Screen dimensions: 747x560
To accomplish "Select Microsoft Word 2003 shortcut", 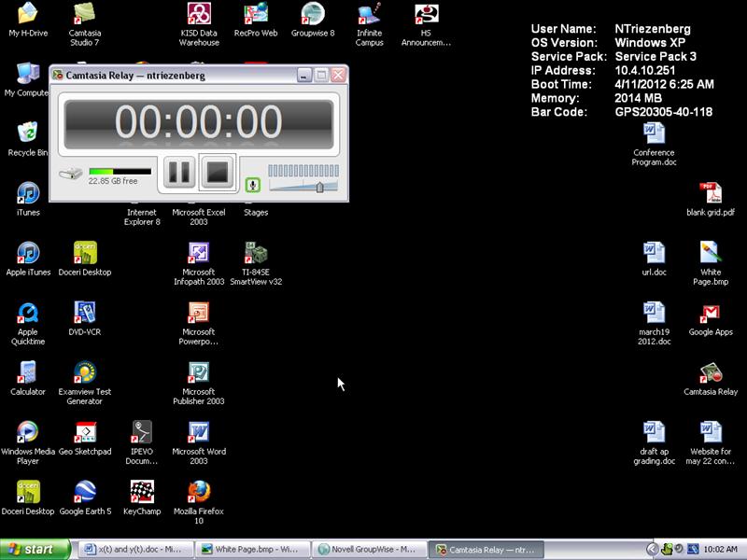I will click(199, 442).
